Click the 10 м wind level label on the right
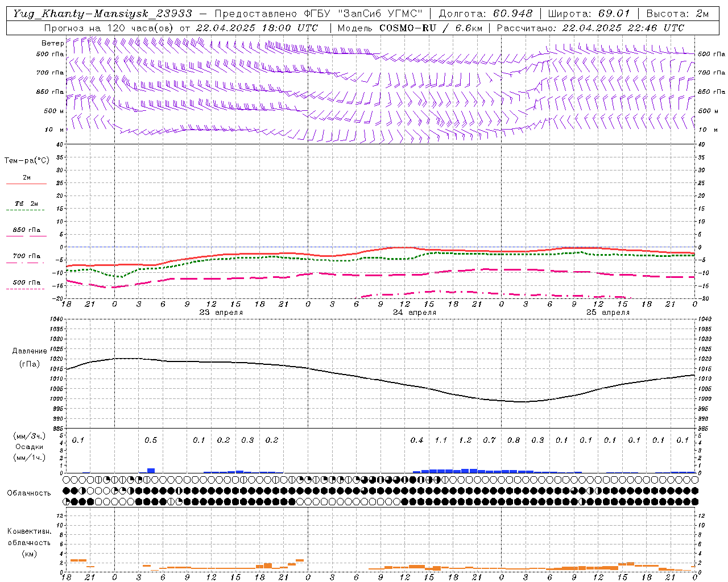Viewport: 728px width, 582px height. point(708,130)
